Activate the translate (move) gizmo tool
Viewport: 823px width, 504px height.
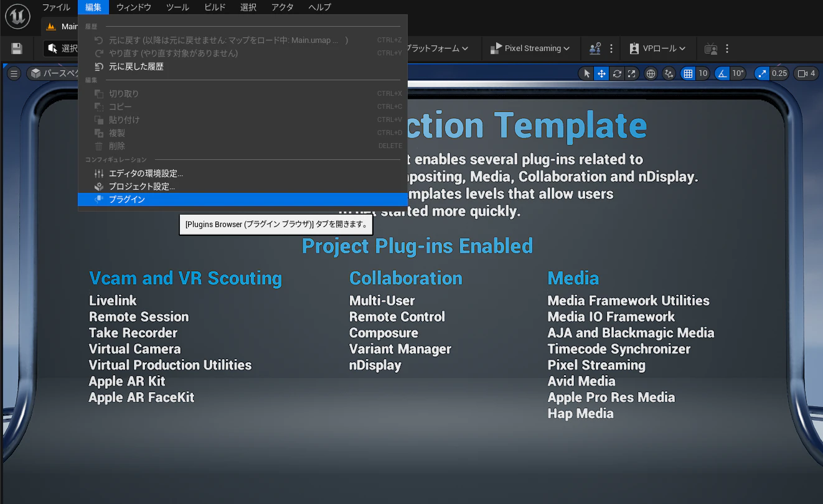tap(601, 73)
